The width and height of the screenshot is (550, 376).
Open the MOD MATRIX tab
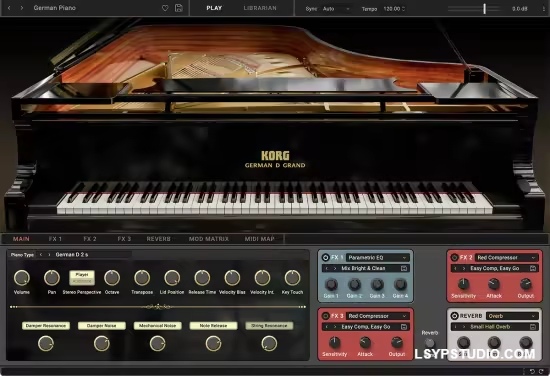coord(209,239)
